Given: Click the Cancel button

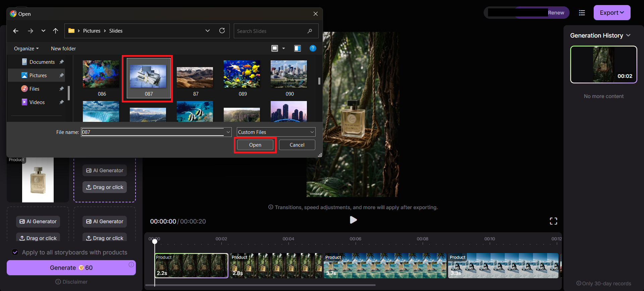Looking at the screenshot, I should (x=297, y=145).
